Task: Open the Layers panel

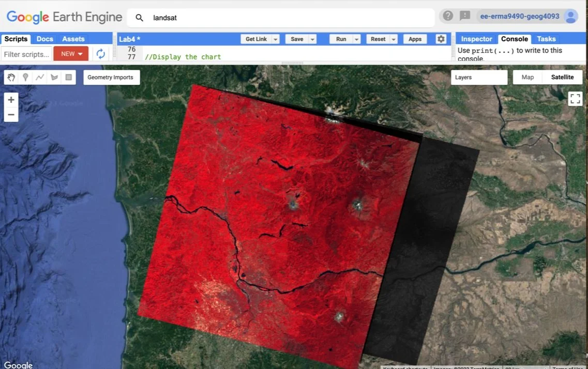Action: (x=479, y=77)
